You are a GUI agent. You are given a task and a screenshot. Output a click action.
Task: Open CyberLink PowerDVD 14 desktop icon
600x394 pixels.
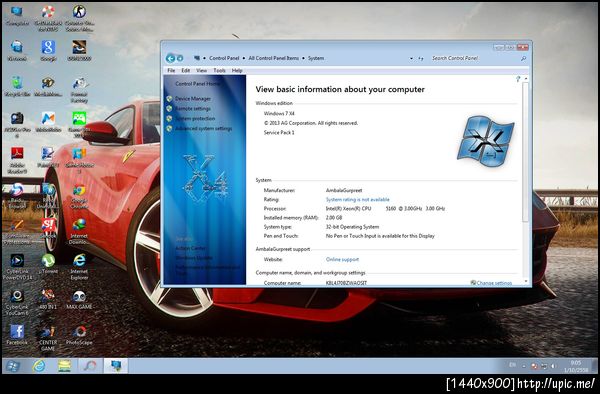tap(17, 267)
